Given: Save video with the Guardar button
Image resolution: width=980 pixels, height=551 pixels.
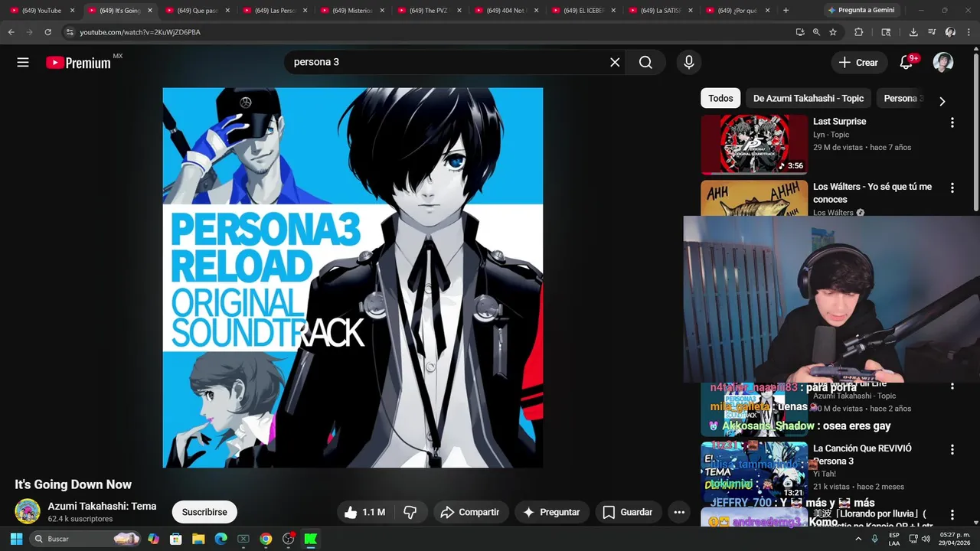Looking at the screenshot, I should (628, 512).
